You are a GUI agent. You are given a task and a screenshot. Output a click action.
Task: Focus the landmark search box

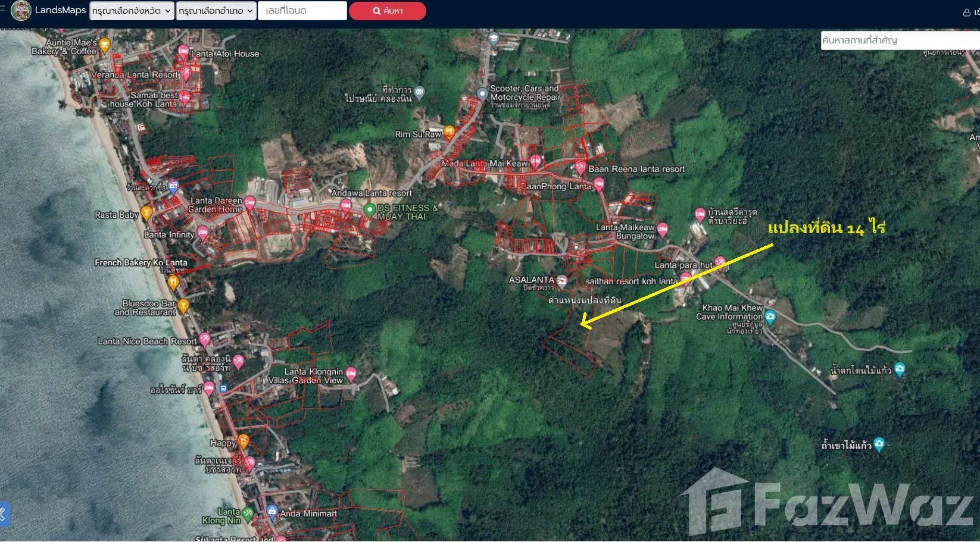pos(899,40)
